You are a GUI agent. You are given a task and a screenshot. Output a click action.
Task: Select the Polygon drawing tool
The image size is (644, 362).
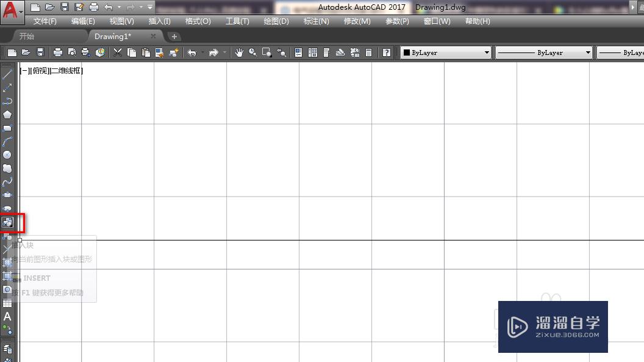tap(8, 114)
